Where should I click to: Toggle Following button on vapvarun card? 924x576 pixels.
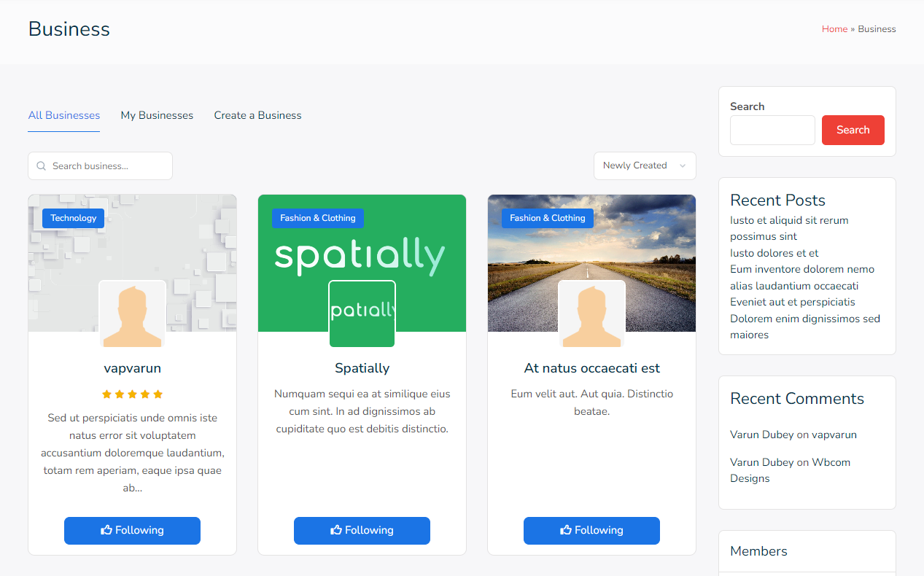point(132,530)
